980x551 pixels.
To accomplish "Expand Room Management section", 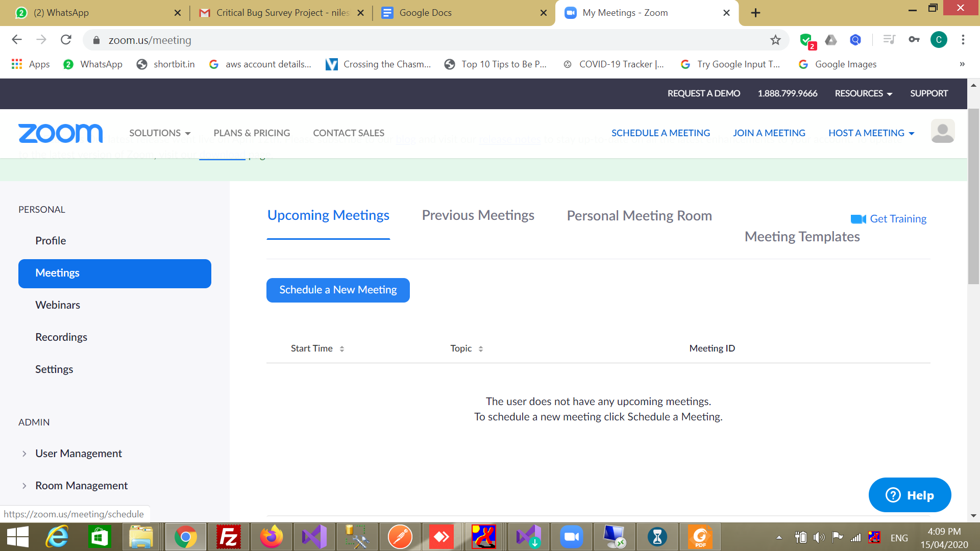I will click(81, 486).
